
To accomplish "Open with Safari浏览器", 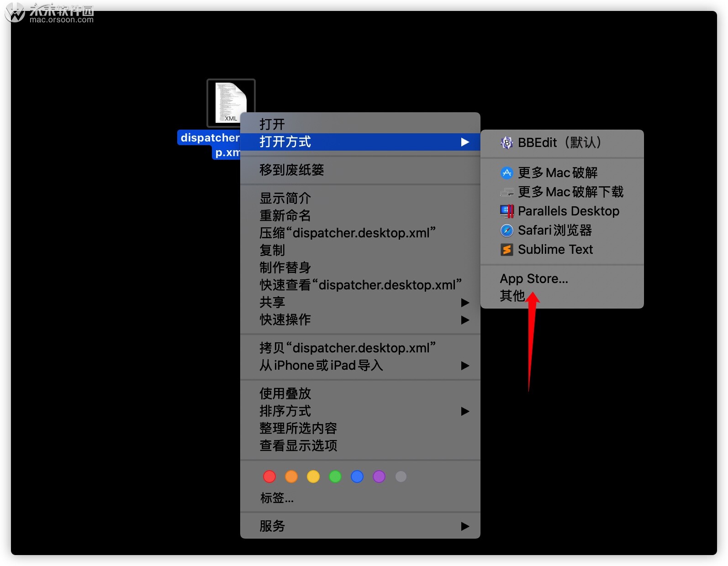I will point(562,231).
